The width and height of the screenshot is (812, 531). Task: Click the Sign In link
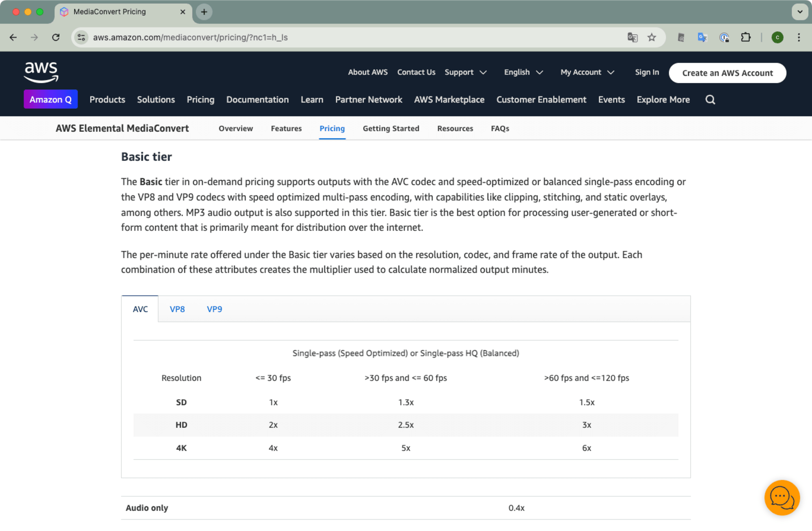pos(647,72)
